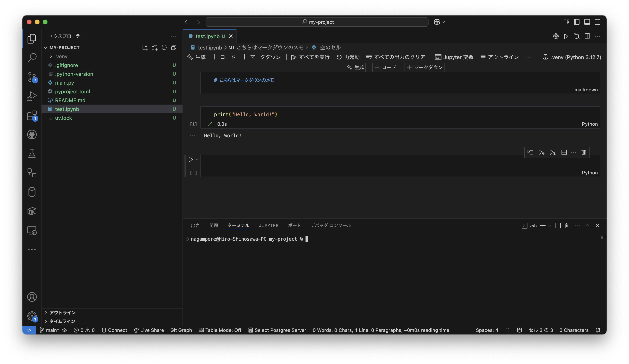Open Run and Debug view
Image resolution: width=629 pixels, height=364 pixels.
pos(32,96)
